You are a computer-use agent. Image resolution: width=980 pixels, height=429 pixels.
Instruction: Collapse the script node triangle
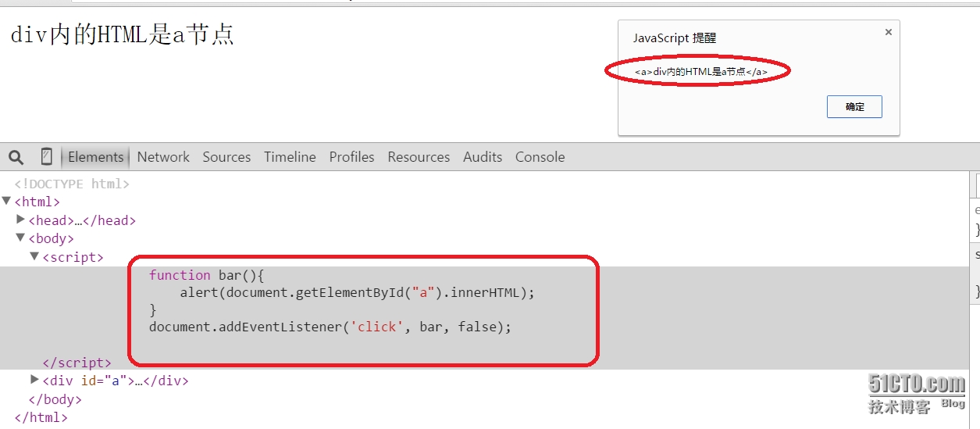tap(35, 256)
